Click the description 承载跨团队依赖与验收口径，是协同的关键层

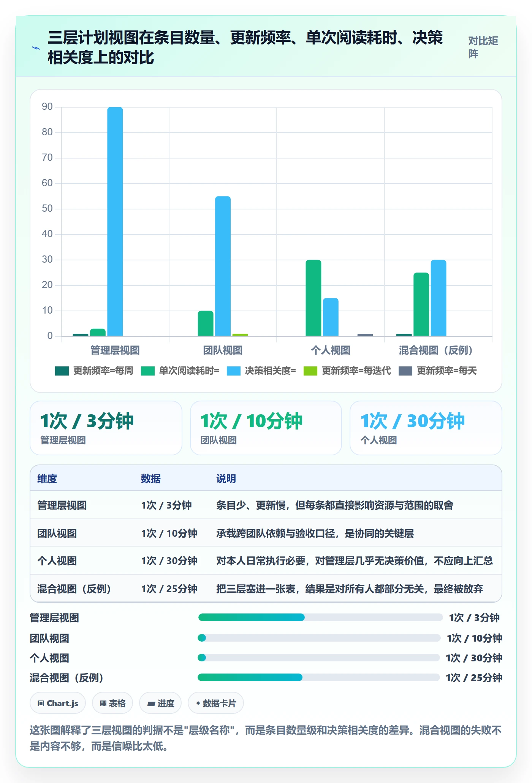315,533
